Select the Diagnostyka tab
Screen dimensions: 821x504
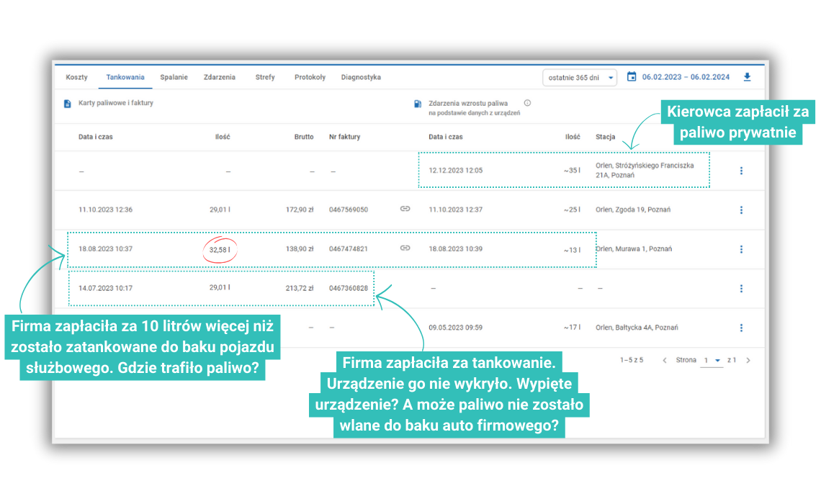click(x=361, y=77)
